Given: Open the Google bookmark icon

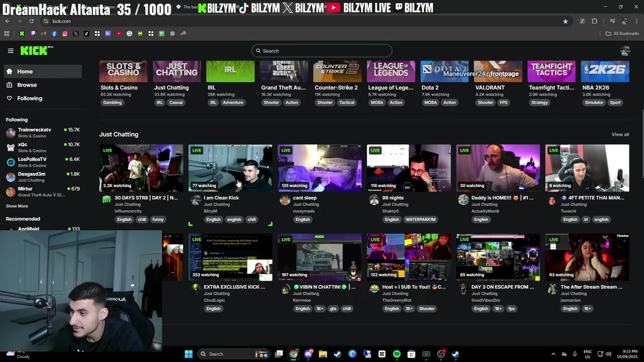Looking at the screenshot, I should [129, 34].
